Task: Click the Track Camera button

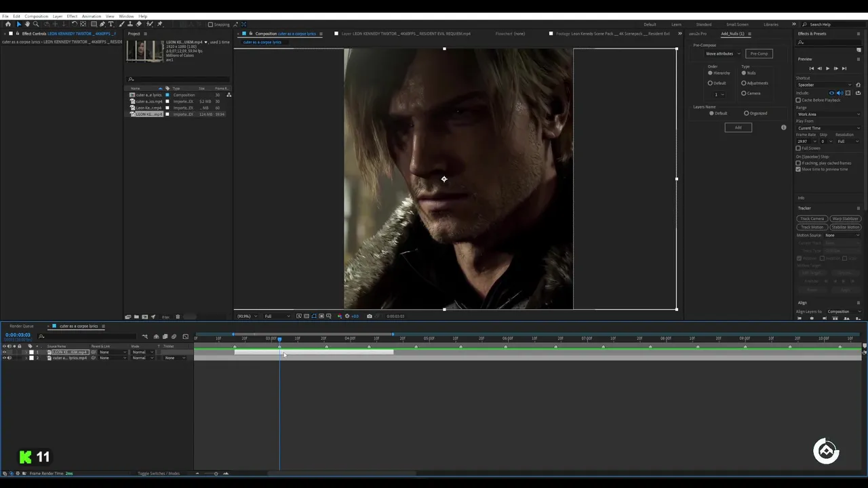Action: (812, 219)
